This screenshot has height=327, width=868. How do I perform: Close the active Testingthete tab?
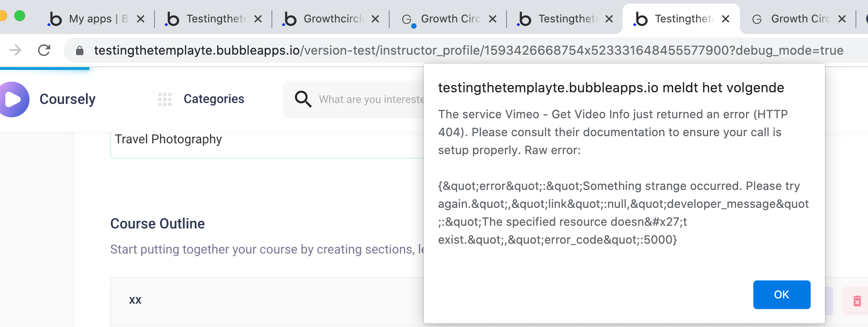point(726,19)
